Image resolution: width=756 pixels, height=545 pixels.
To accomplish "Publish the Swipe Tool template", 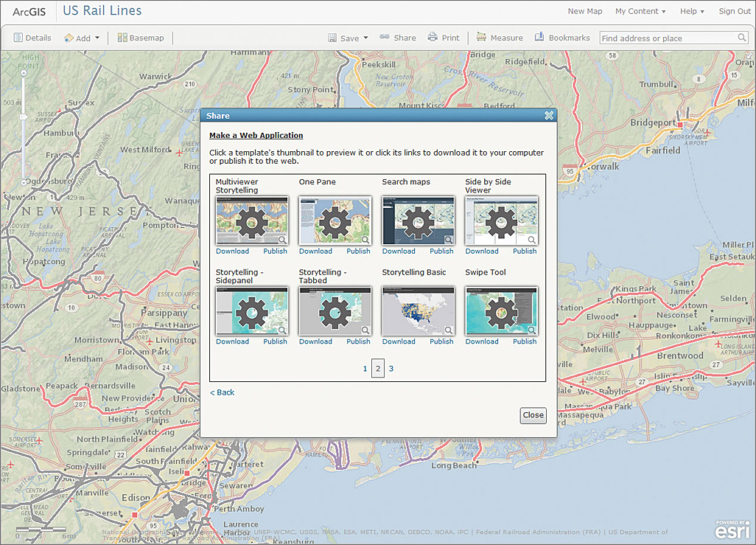I will (x=525, y=341).
